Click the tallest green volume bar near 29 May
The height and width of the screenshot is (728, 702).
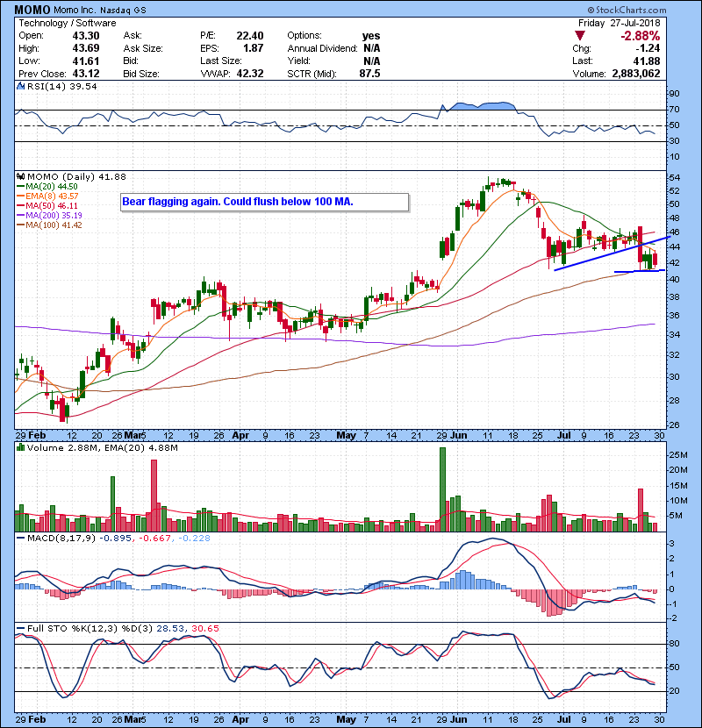click(x=442, y=489)
